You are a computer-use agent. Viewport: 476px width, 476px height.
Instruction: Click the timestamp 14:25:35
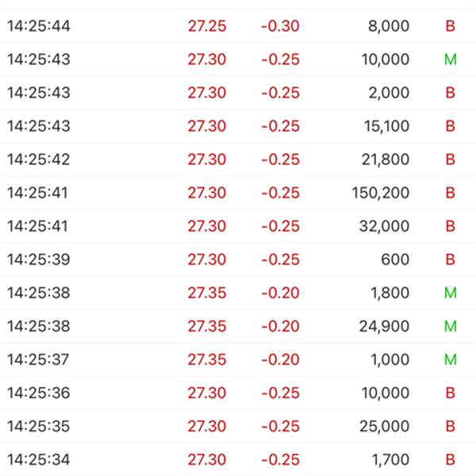click(39, 427)
